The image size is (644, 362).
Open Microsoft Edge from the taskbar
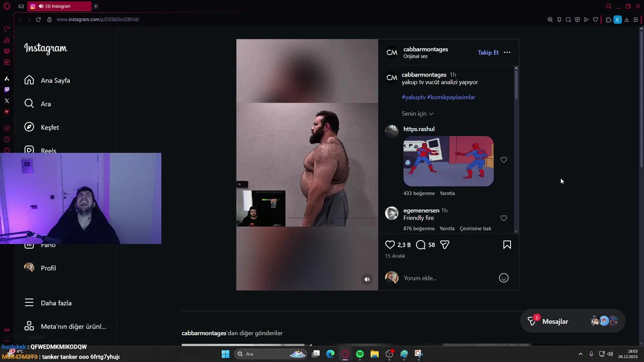point(330,354)
